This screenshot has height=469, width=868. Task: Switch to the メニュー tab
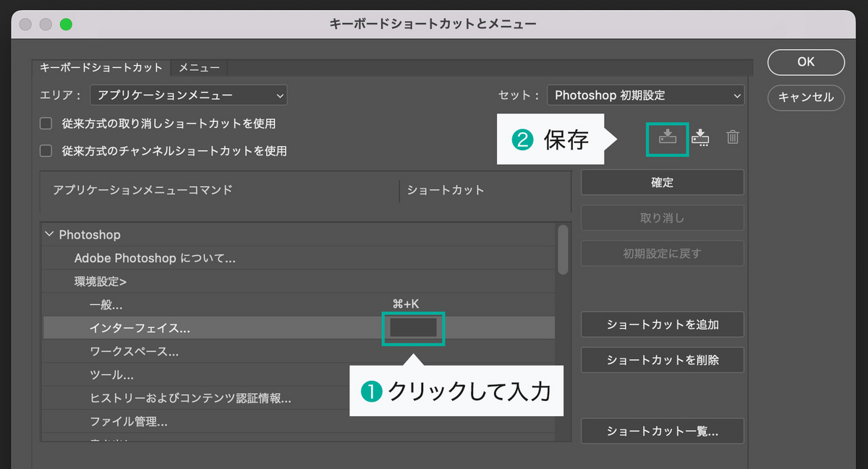(199, 67)
